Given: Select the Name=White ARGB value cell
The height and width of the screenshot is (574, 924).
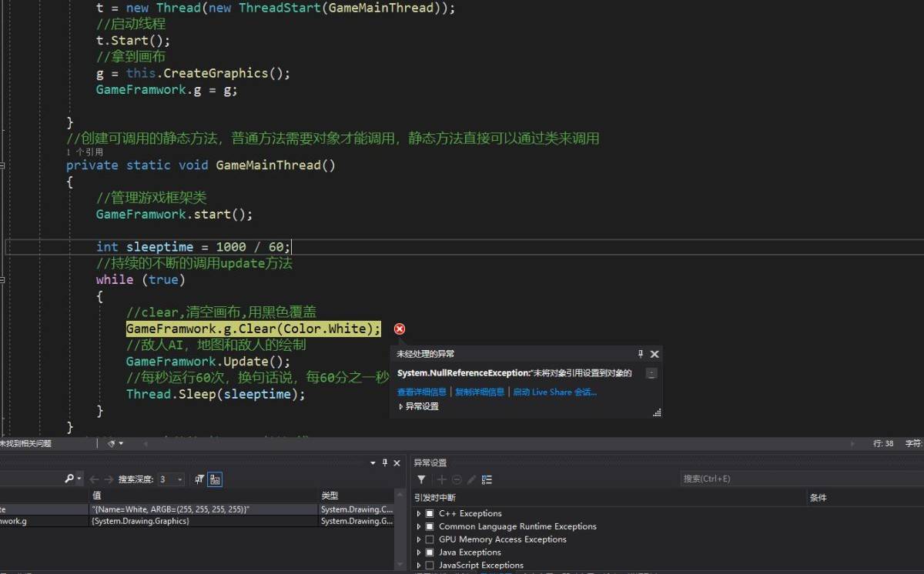Looking at the screenshot, I should [x=203, y=509].
